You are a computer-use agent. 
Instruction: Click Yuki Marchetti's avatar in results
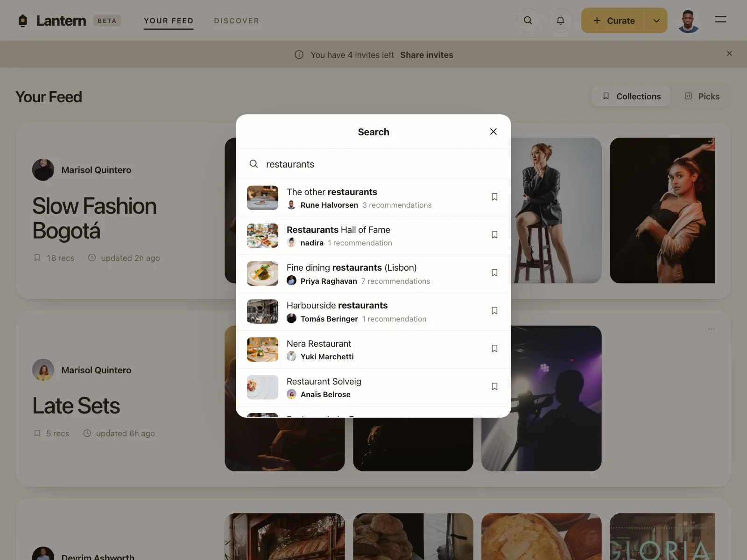[x=291, y=357]
